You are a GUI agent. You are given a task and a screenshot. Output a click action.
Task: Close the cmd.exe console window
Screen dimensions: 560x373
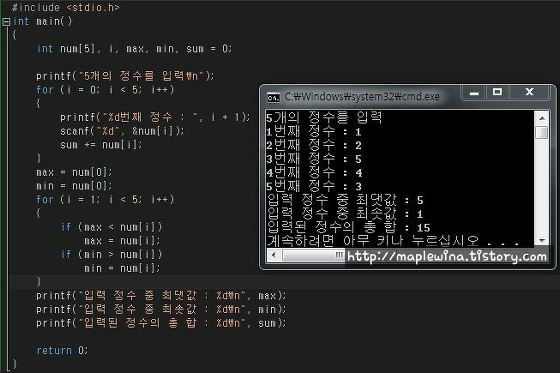[x=529, y=93]
